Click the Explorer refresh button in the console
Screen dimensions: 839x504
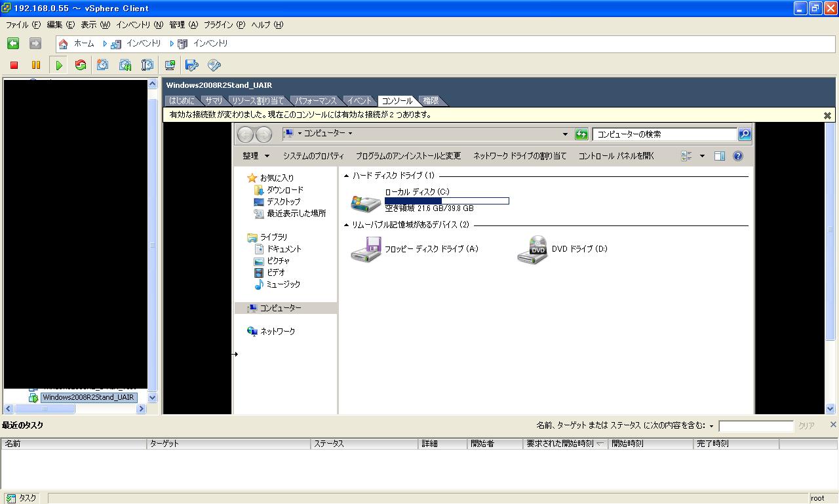point(581,134)
